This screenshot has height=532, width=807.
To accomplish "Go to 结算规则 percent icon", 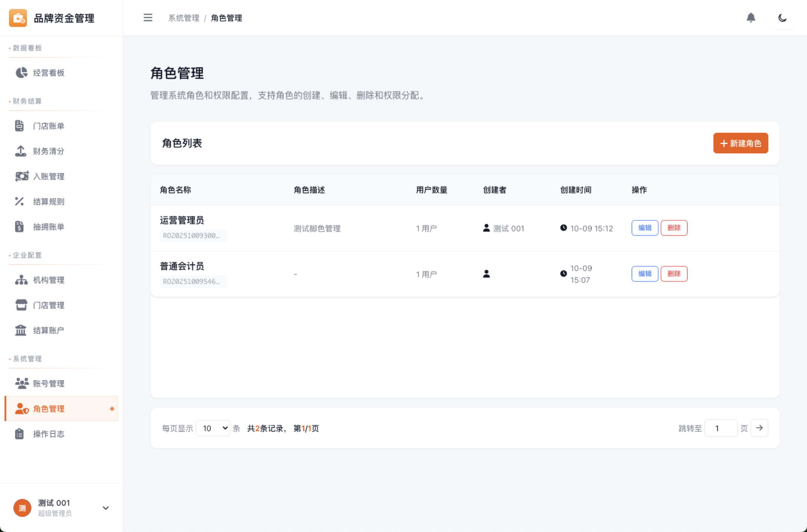I will pyautogui.click(x=19, y=202).
